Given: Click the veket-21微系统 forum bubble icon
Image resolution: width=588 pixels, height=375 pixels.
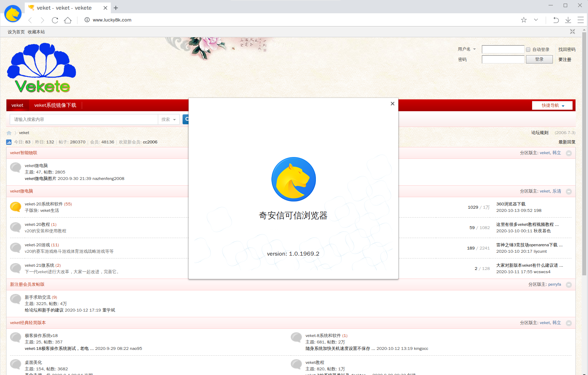Looking at the screenshot, I should pos(15,268).
